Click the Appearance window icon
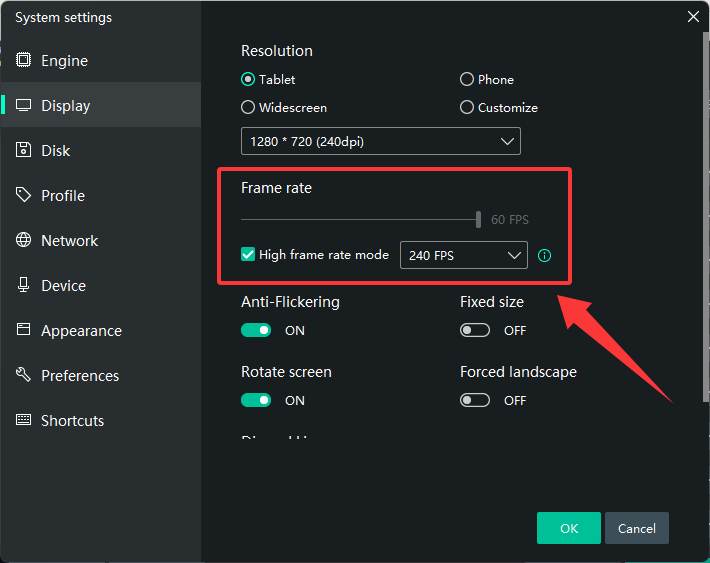Image resolution: width=710 pixels, height=563 pixels. (24, 331)
